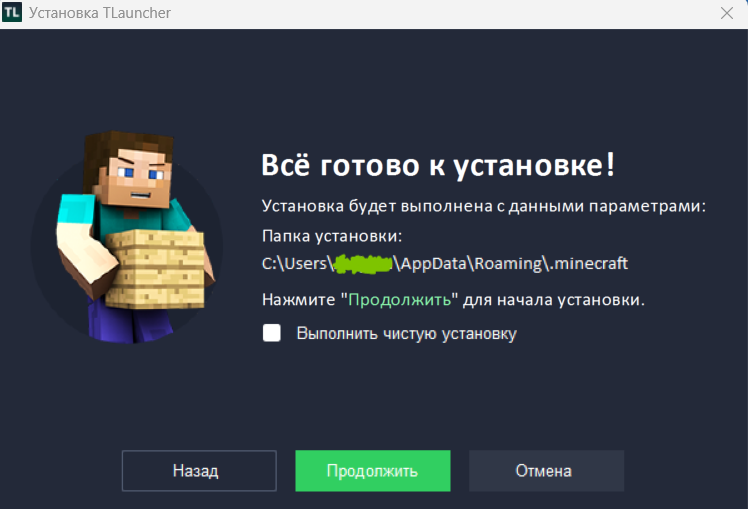The height and width of the screenshot is (509, 748).
Task: Close the Установка TLauncher window
Action: coord(727,13)
